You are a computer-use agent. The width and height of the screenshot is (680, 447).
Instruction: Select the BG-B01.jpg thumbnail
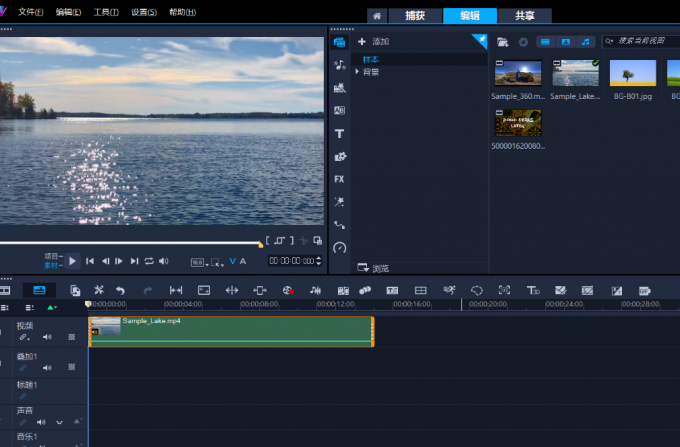click(632, 75)
